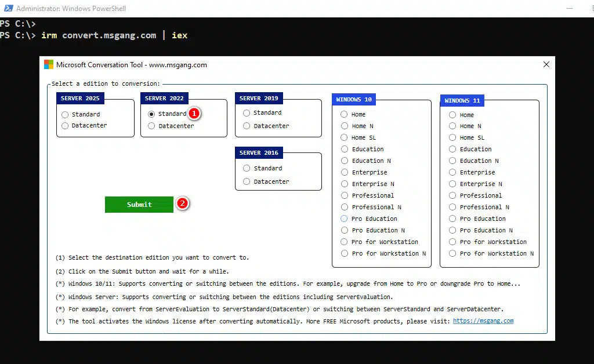Choose Server 2022 Datacenter edition
Image resolution: width=594 pixels, height=364 pixels.
pos(151,126)
